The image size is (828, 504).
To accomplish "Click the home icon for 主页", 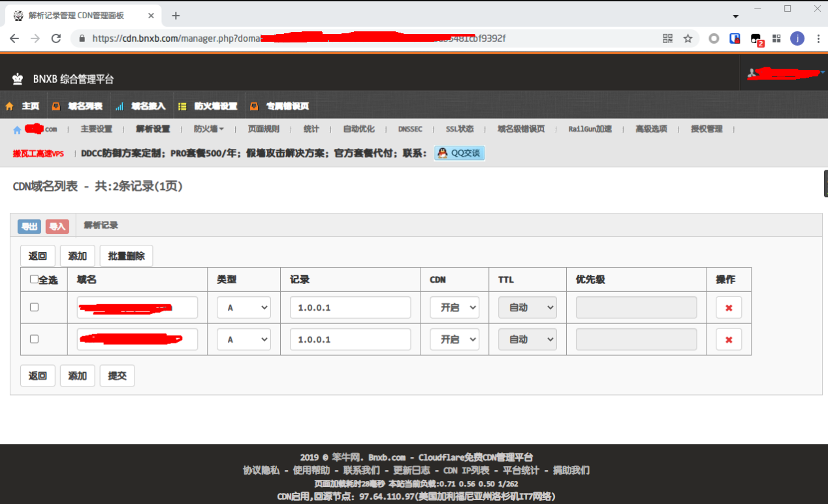I will (10, 106).
